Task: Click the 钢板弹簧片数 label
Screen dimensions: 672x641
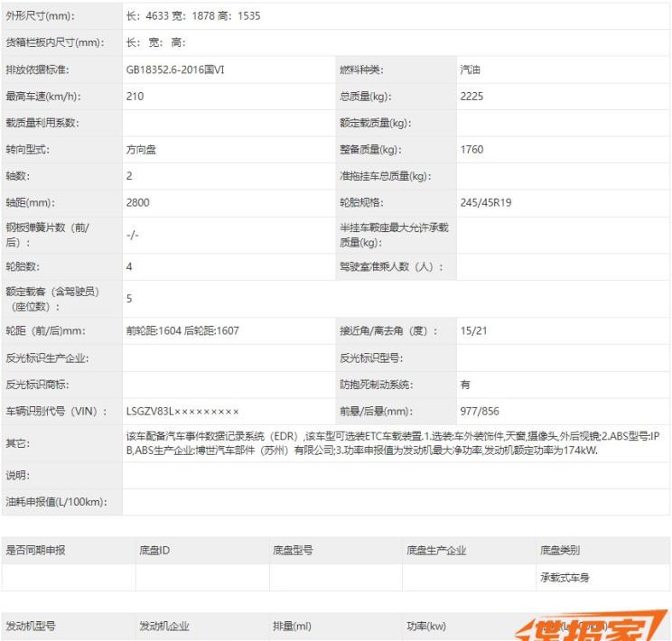Action: [x=47, y=235]
